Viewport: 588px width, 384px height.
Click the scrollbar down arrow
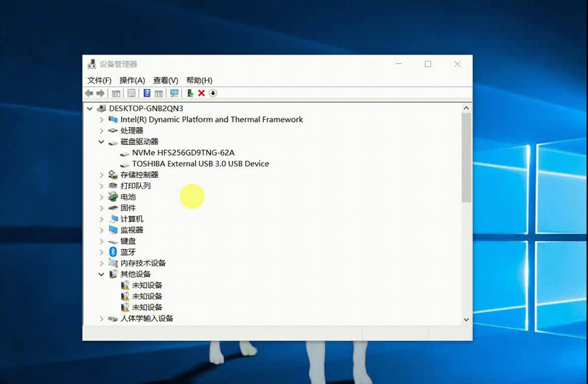466,320
